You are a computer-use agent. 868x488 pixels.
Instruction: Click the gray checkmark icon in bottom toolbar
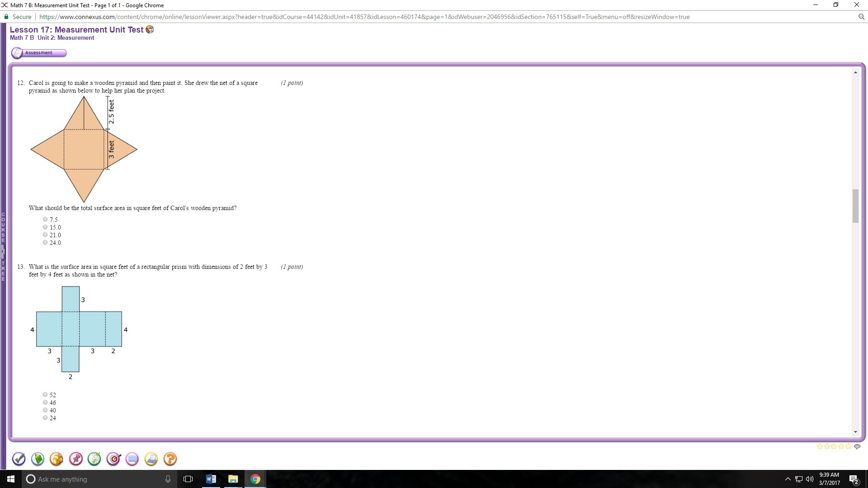coord(19,459)
